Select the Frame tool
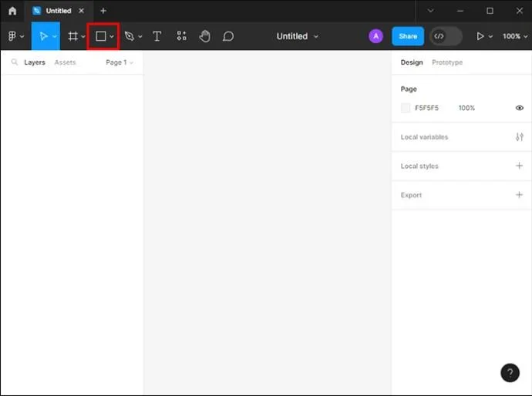This screenshot has width=532, height=396. (x=72, y=36)
